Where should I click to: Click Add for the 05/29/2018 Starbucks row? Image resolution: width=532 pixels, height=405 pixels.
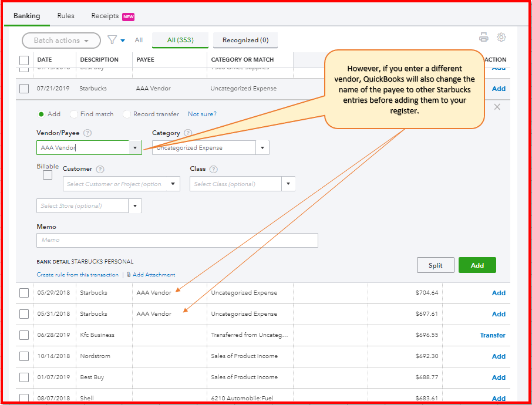[499, 293]
